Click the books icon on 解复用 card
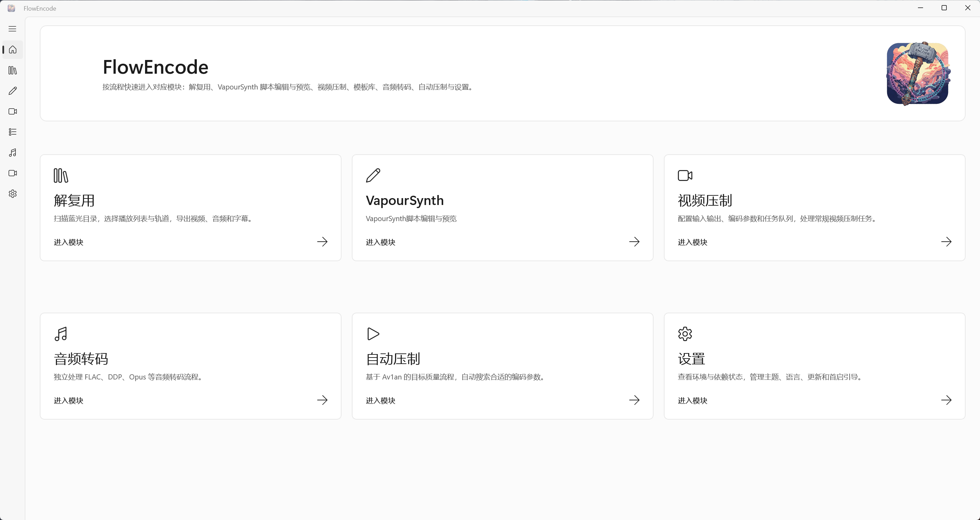This screenshot has height=520, width=980. [x=61, y=176]
